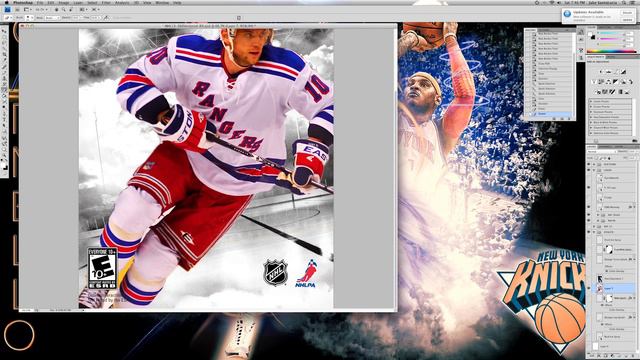This screenshot has height=360, width=640.
Task: Collapse the topmost group in Layers panel
Action: [x=594, y=164]
